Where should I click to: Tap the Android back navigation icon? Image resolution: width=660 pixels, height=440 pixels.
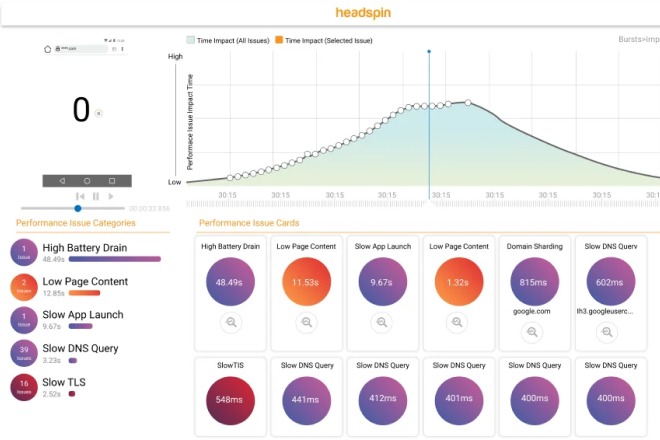(62, 180)
